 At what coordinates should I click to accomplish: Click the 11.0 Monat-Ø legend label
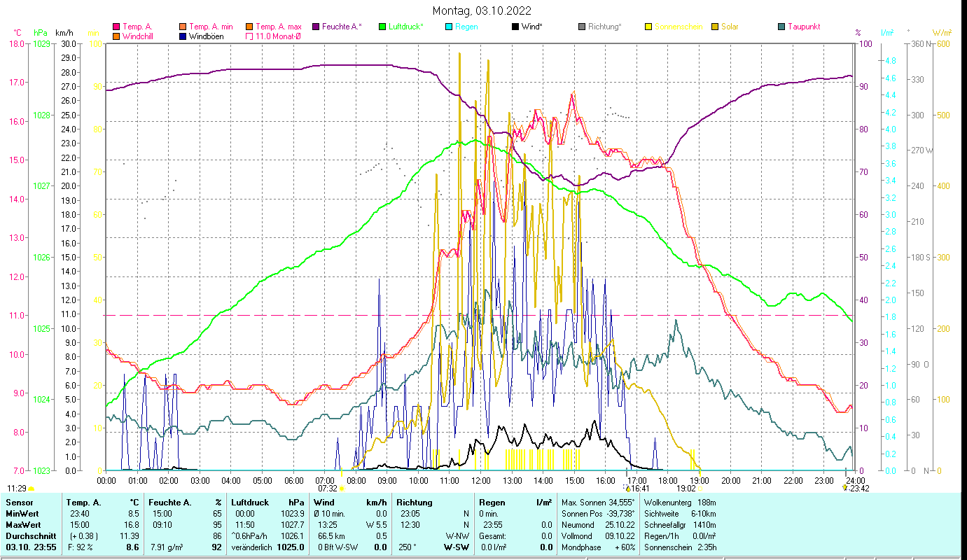(x=278, y=36)
